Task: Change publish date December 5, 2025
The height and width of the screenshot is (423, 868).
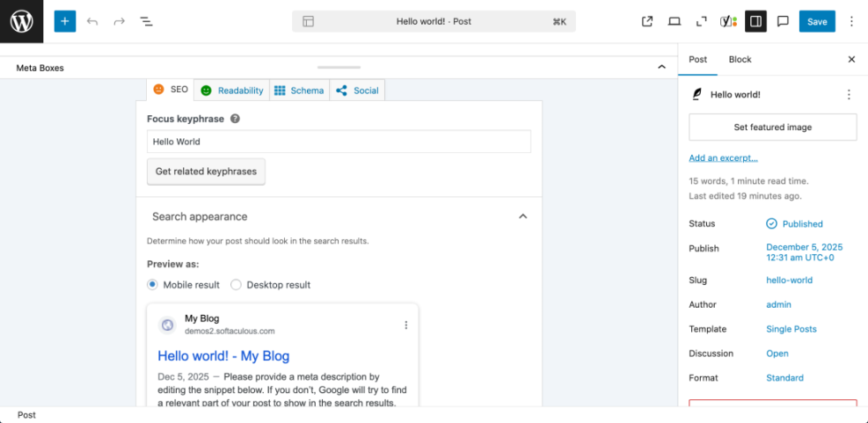Action: (x=804, y=252)
